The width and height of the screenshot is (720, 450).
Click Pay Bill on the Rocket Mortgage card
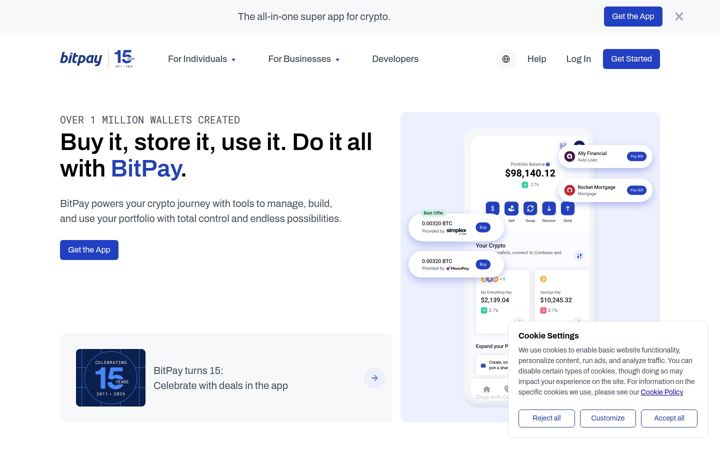pyautogui.click(x=636, y=190)
